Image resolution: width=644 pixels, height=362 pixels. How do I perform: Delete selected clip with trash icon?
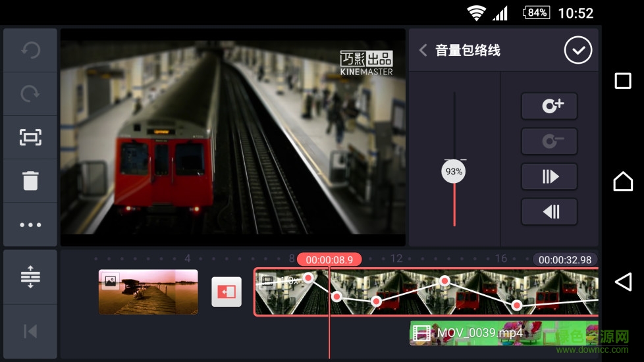coord(30,180)
